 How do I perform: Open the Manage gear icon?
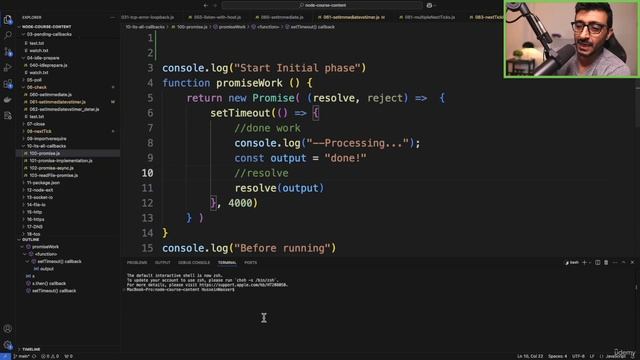(x=8, y=345)
